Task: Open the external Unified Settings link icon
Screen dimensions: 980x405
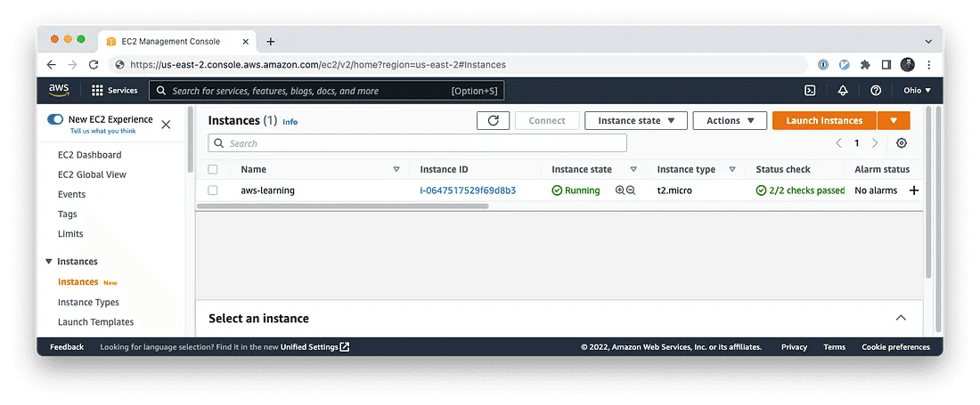Action: click(345, 347)
